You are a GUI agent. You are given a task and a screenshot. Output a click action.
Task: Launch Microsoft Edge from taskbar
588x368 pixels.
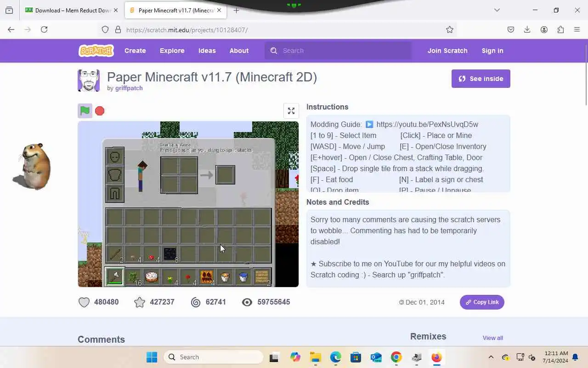pos(335,357)
